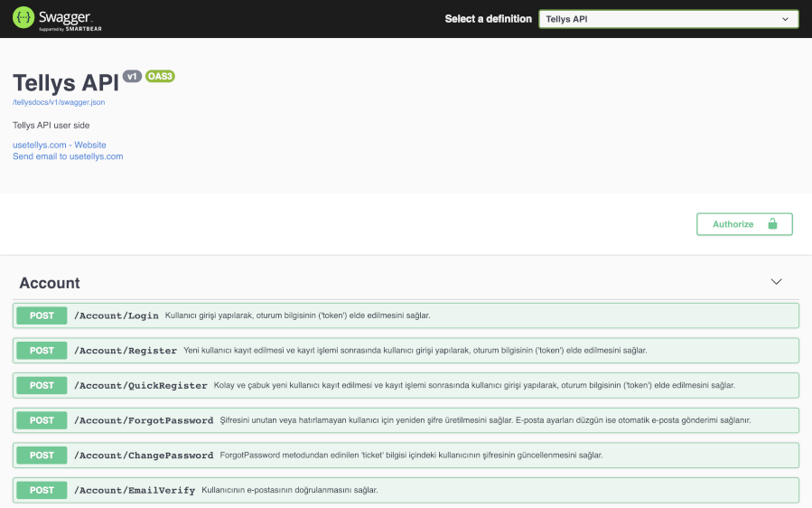Expand the POST /Account/EmailVerify endpoint
Viewport: 812px width, 508px height.
(x=135, y=490)
